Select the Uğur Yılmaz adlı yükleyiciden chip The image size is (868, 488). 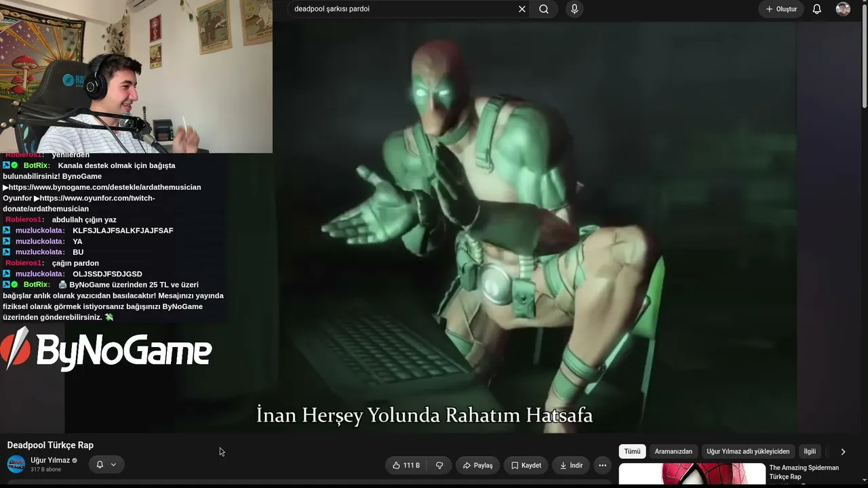tap(748, 451)
